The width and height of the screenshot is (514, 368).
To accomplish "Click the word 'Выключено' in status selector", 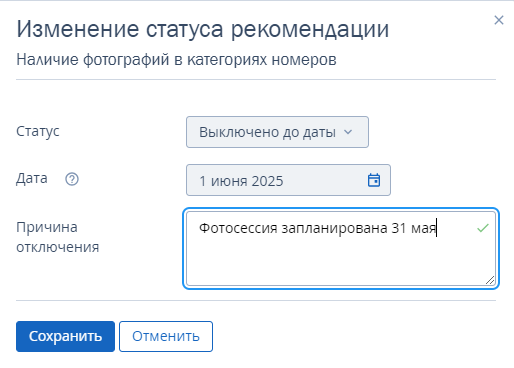I will (239, 132).
